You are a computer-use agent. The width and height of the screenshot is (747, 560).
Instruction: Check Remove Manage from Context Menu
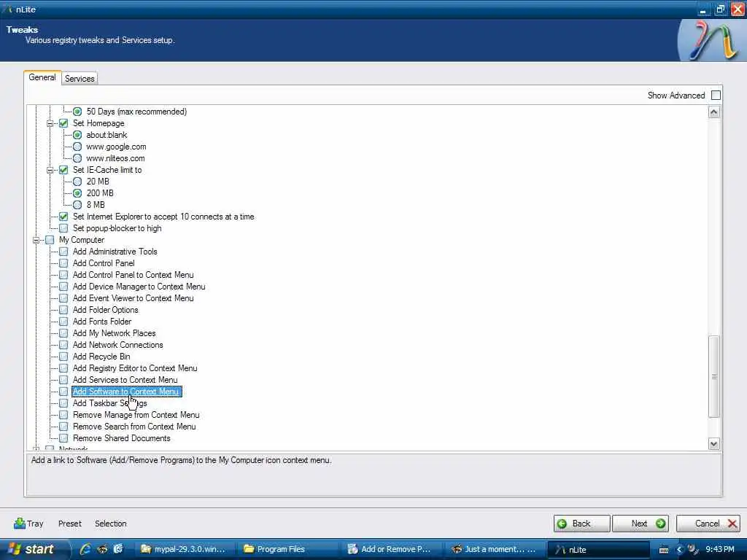coord(63,415)
